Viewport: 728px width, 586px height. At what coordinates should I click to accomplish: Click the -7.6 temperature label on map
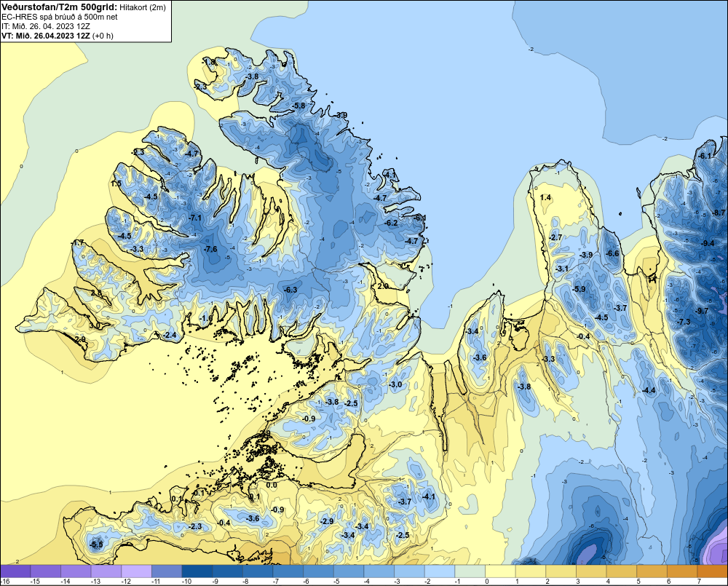point(210,249)
